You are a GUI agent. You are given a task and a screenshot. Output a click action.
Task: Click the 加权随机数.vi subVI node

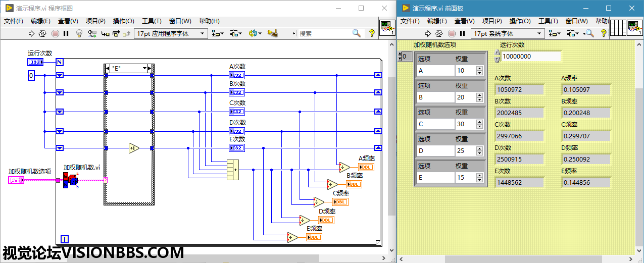coord(71,180)
